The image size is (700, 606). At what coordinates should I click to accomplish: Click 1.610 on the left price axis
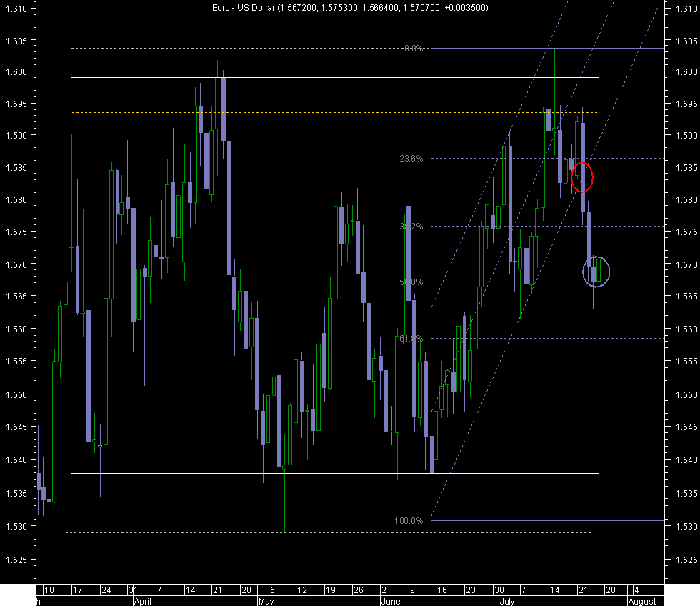tap(16, 9)
